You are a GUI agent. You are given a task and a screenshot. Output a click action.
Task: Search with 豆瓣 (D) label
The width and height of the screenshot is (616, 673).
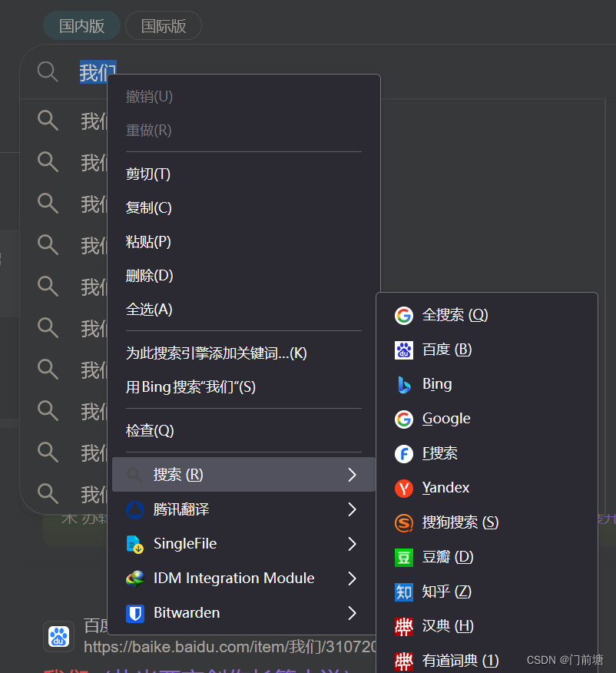[x=448, y=558]
